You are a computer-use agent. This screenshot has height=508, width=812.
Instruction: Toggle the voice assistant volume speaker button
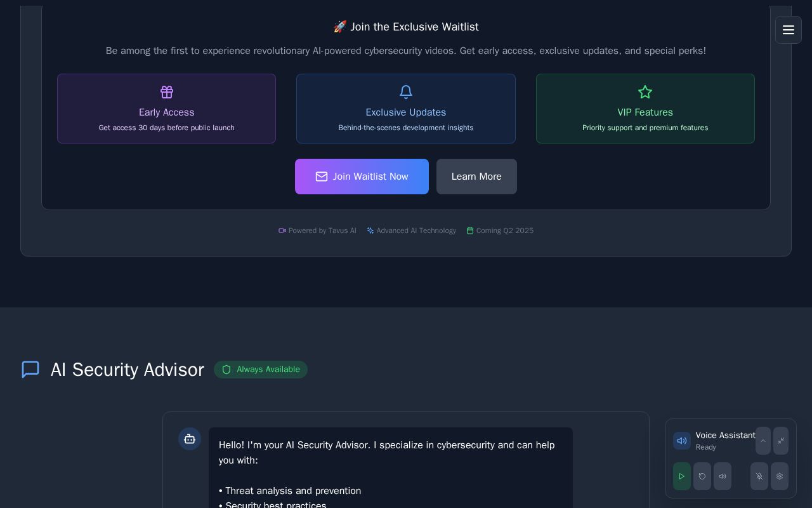coord(723,476)
